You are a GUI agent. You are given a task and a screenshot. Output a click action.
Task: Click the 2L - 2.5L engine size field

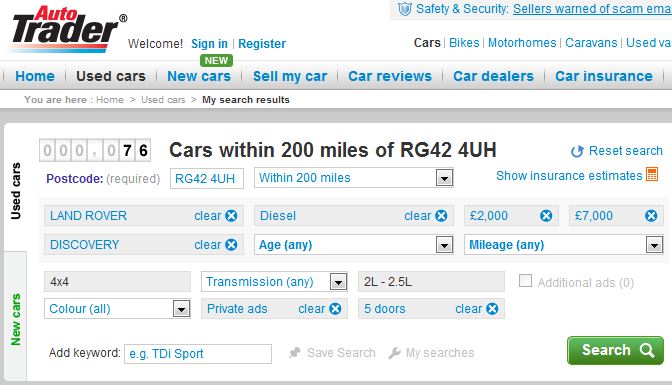click(x=432, y=282)
